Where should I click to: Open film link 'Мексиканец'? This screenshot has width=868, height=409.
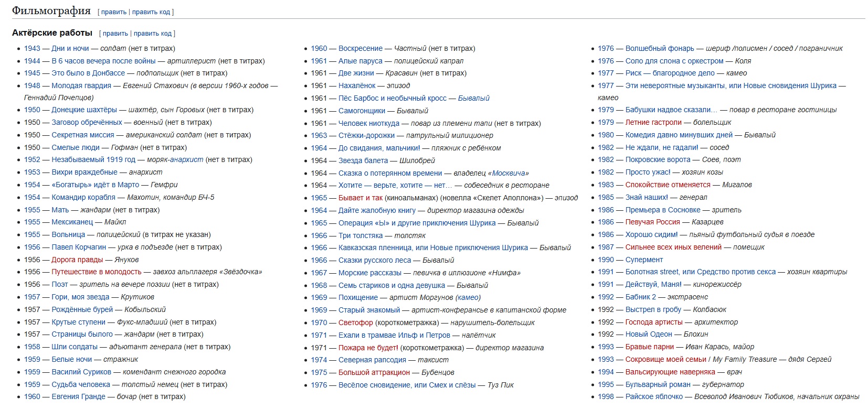pyautogui.click(x=72, y=222)
